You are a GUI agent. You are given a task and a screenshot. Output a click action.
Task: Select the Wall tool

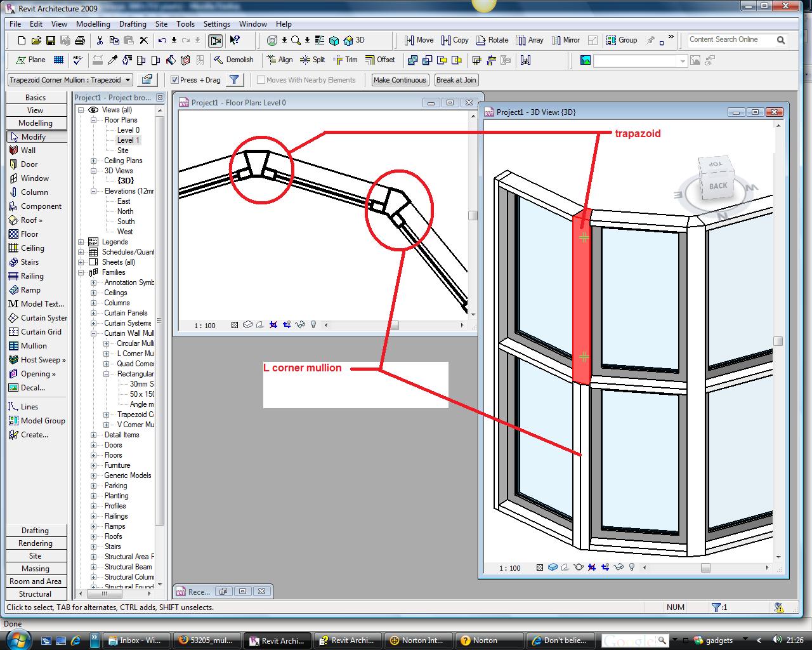click(x=28, y=150)
